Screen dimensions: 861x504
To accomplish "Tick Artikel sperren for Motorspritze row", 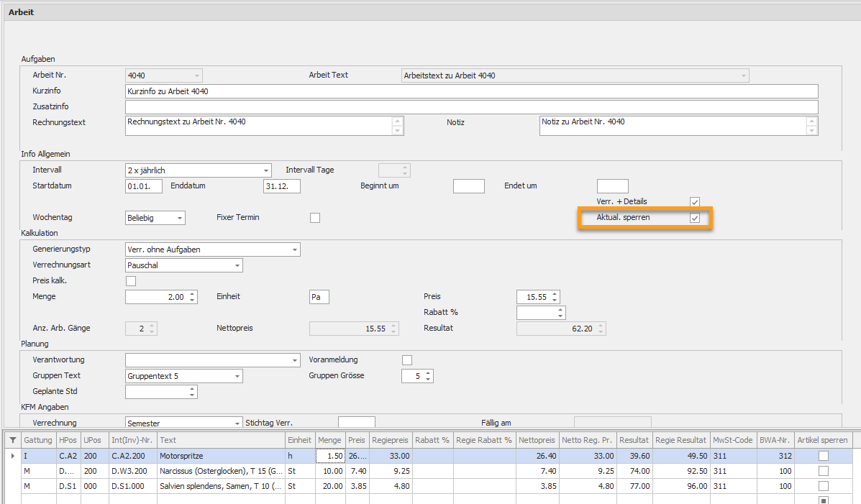I will pos(823,456).
